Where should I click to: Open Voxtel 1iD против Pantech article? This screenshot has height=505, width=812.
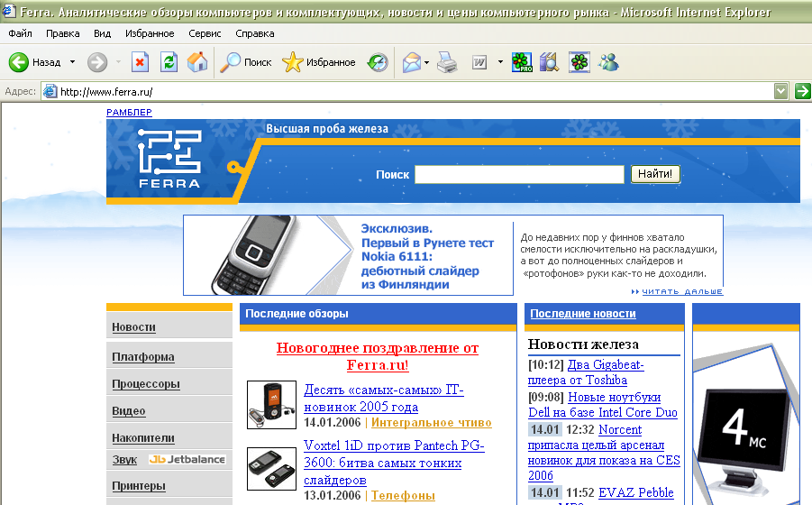[394, 463]
